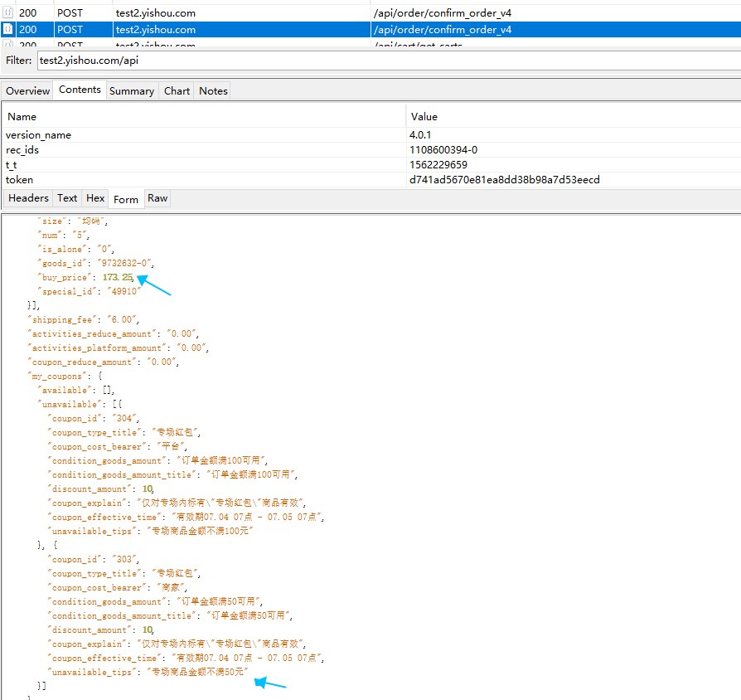
Task: Select the value 4.0.1
Action: (420, 135)
